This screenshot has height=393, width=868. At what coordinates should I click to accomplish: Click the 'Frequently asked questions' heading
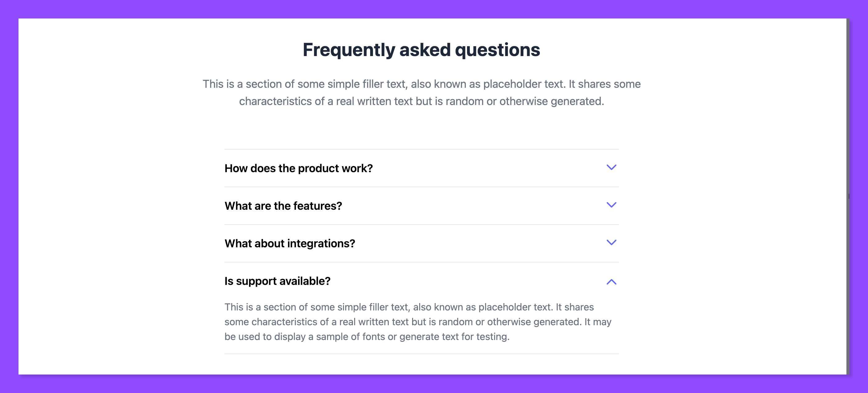pyautogui.click(x=421, y=50)
